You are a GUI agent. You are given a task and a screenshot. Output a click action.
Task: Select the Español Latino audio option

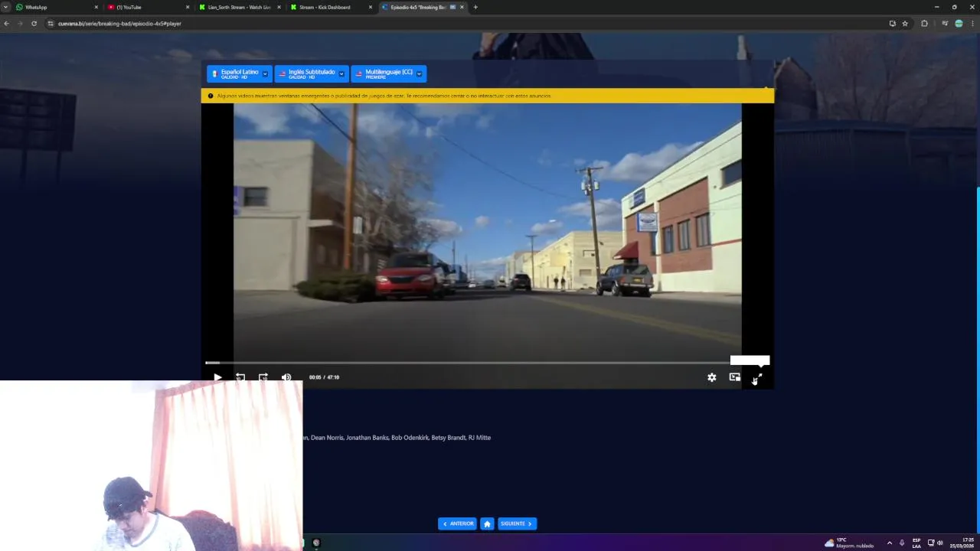pyautogui.click(x=240, y=73)
